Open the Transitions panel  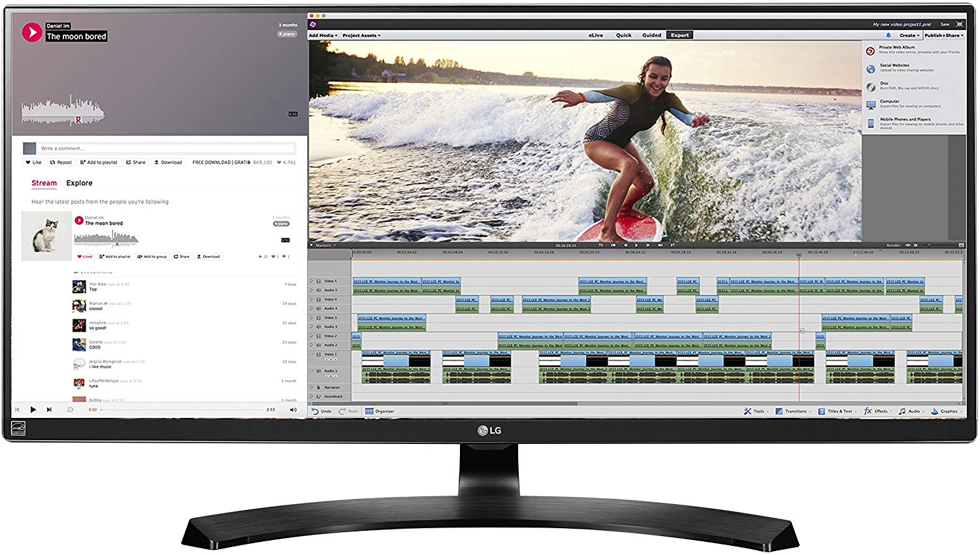(791, 411)
